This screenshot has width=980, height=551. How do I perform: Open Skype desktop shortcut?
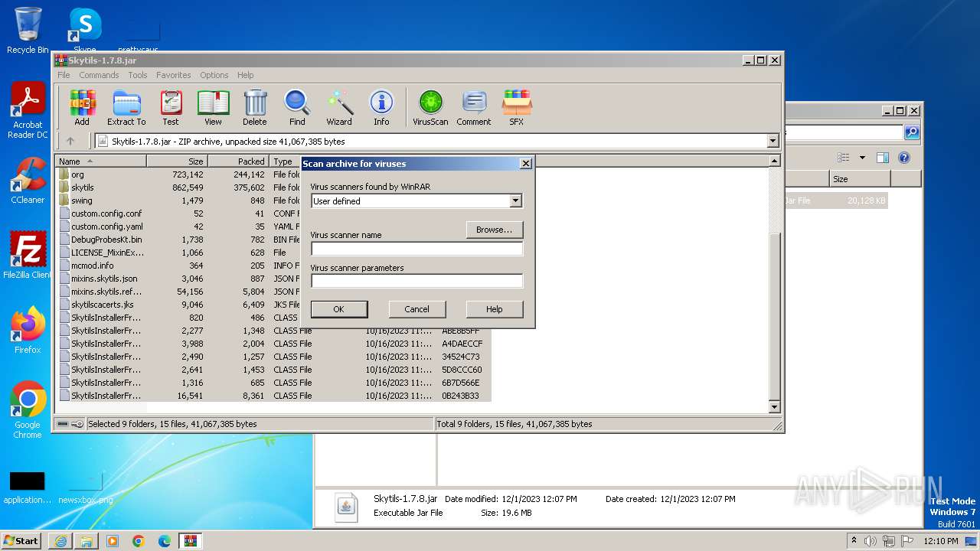pyautogui.click(x=85, y=31)
